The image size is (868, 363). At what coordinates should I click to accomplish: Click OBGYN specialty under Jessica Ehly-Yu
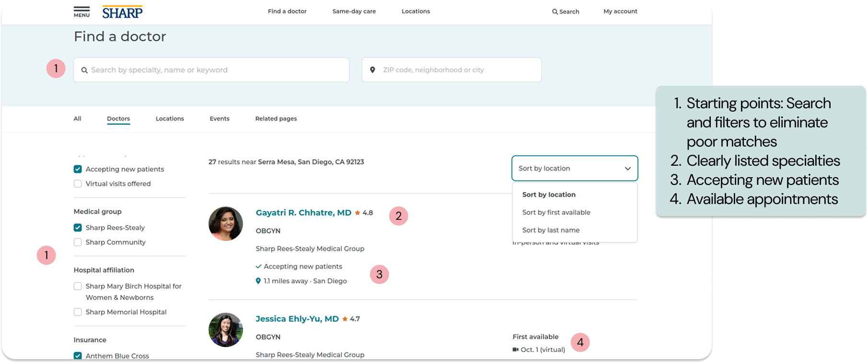point(268,337)
